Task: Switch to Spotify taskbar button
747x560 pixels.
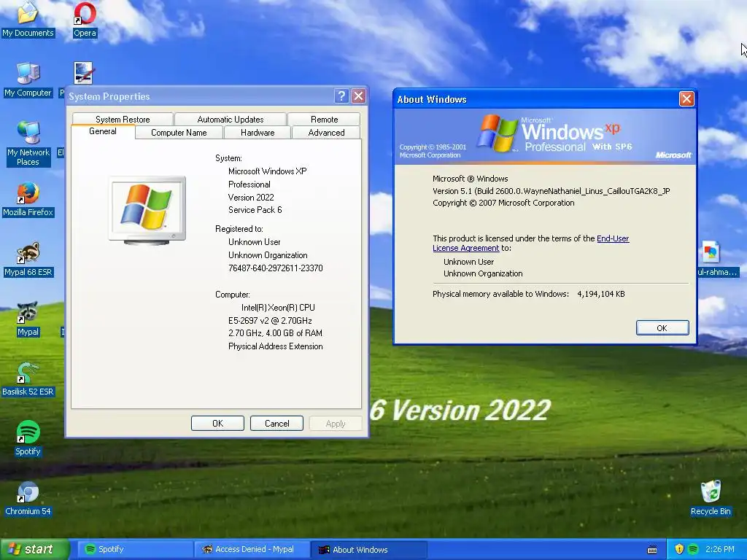Action: coord(135,549)
